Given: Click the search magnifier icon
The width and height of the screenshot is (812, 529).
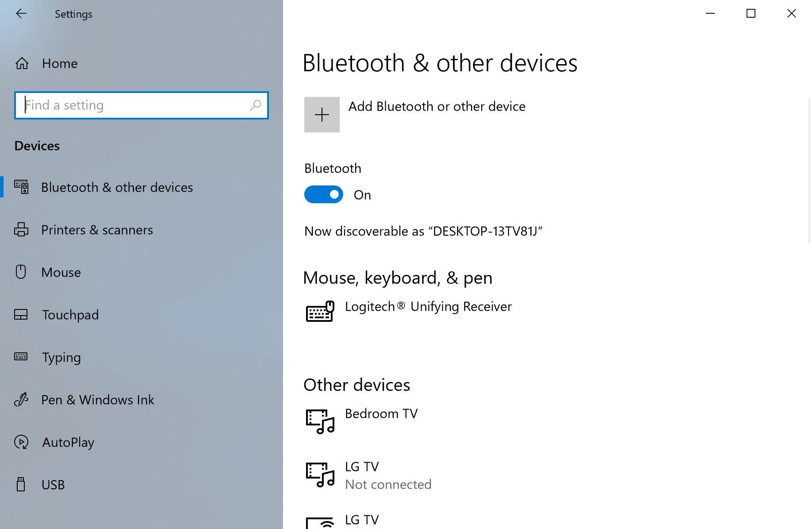Looking at the screenshot, I should tap(256, 105).
